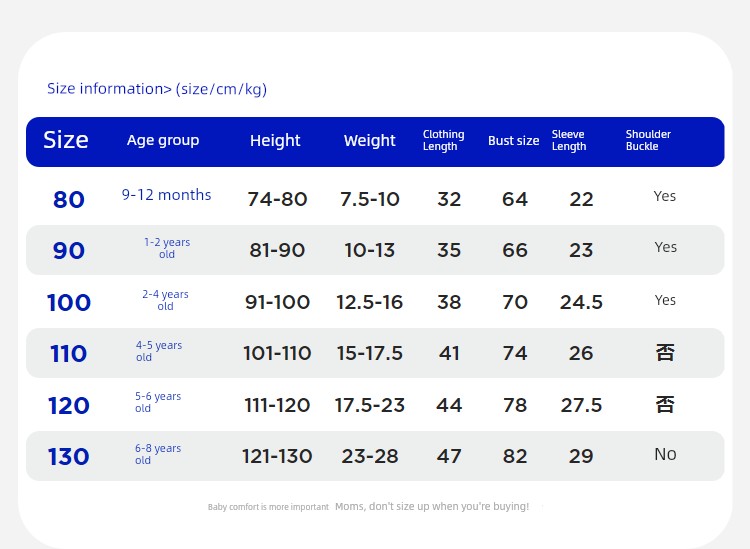The image size is (750, 549).
Task: Click the don't size up footer note
Action: pos(432,506)
